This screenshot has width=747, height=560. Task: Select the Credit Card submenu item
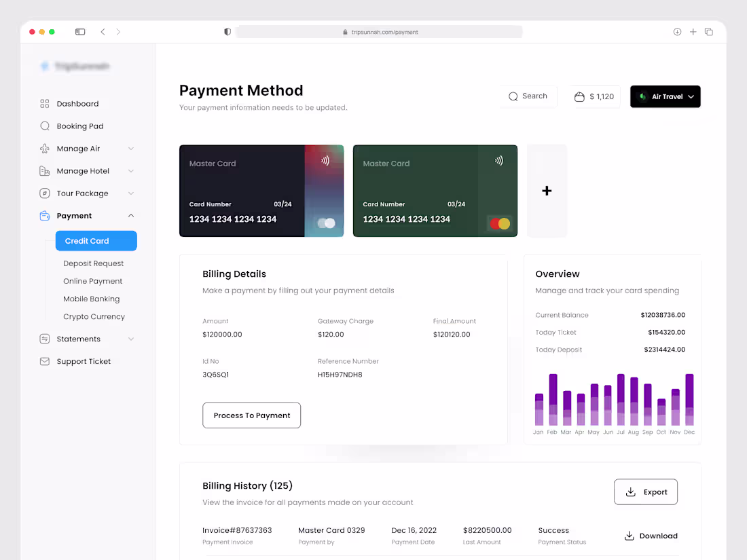coord(96,241)
